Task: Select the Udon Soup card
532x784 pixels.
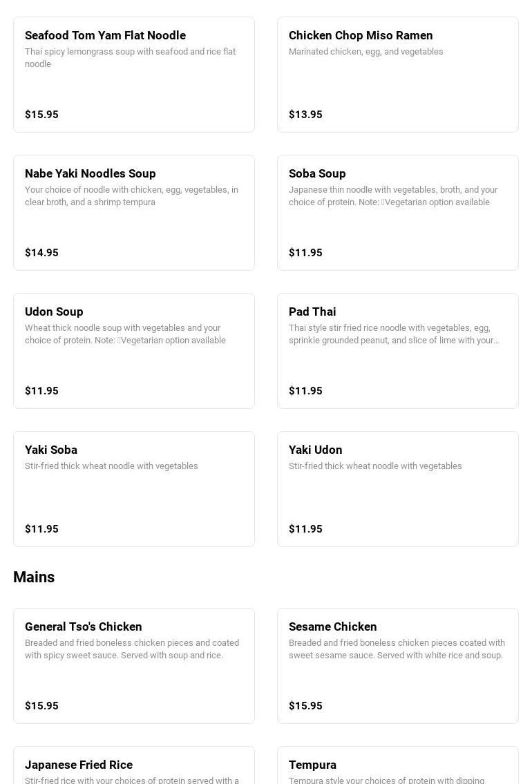Action: point(133,350)
